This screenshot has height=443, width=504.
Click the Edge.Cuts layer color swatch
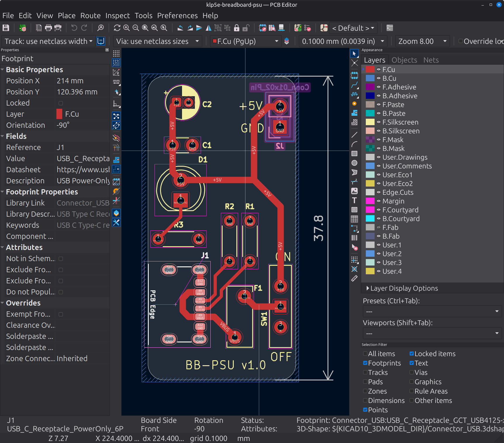(x=370, y=192)
